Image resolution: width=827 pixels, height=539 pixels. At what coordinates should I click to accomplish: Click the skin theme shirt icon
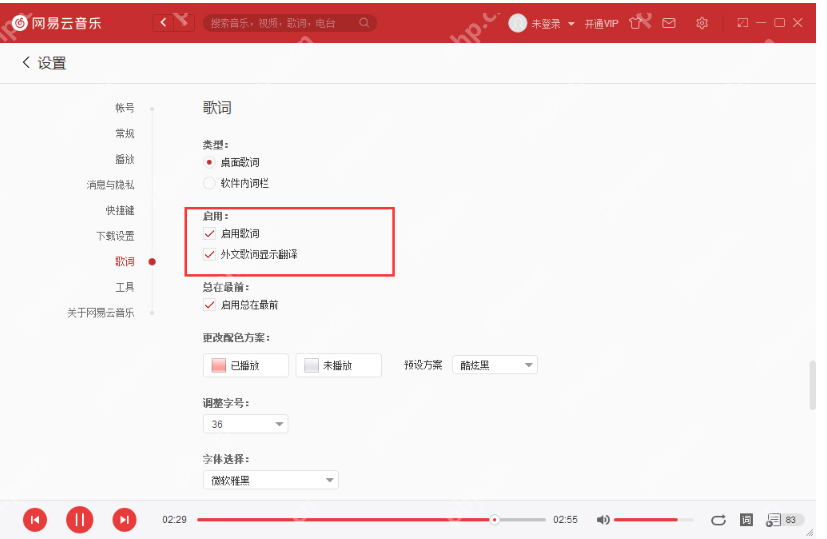(635, 22)
